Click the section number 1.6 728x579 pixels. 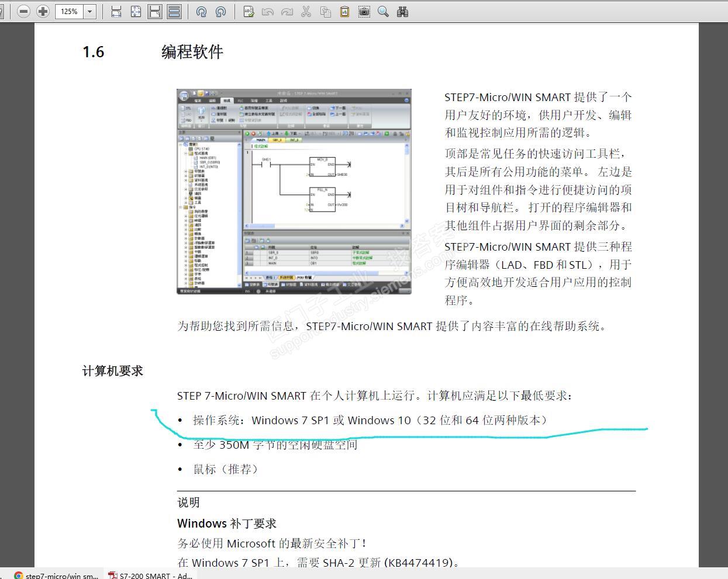[94, 52]
